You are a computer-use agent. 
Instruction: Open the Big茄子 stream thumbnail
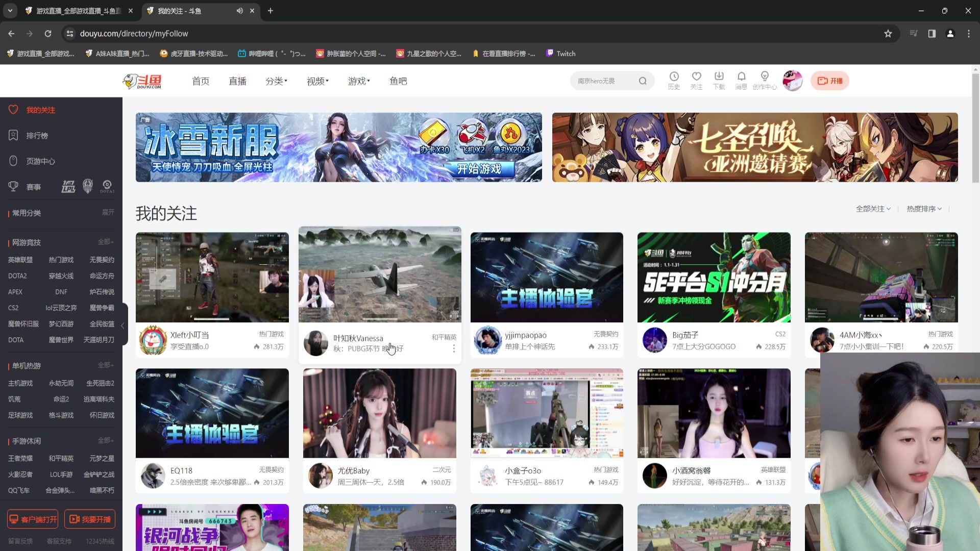(714, 277)
